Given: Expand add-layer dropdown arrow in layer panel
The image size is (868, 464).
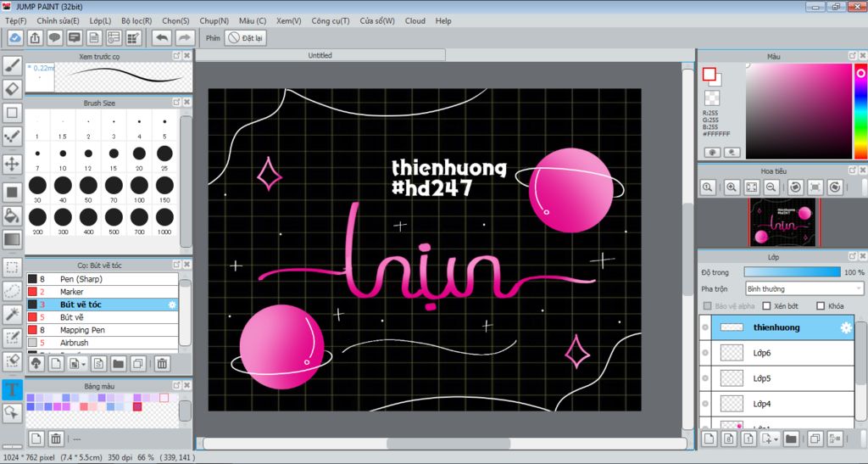Looking at the screenshot, I should 776,439.
